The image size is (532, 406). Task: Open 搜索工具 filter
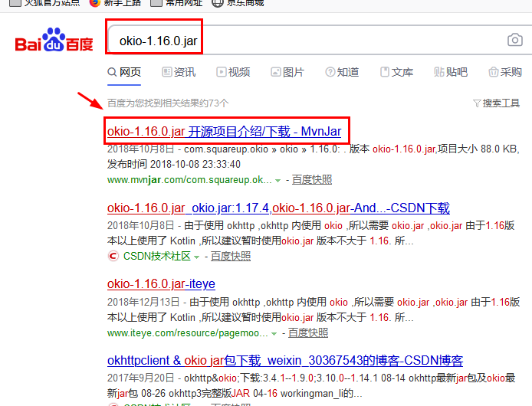(497, 103)
